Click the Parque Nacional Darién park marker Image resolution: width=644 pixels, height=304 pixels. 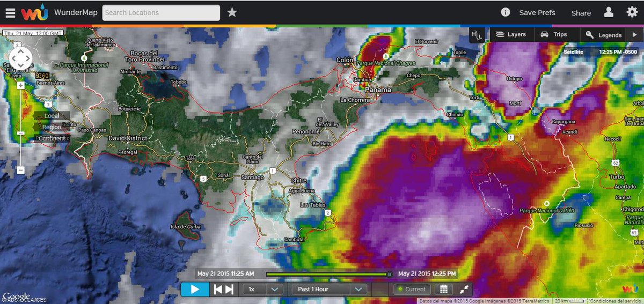click(546, 203)
